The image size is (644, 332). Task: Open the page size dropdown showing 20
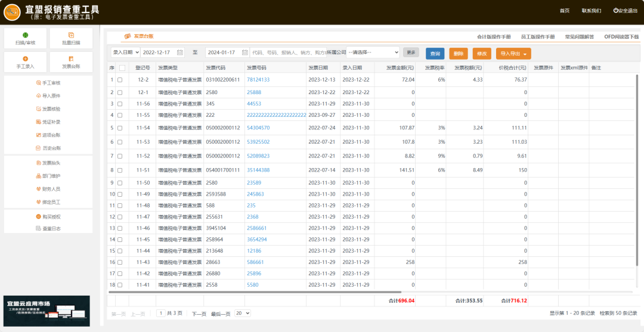tap(242, 313)
